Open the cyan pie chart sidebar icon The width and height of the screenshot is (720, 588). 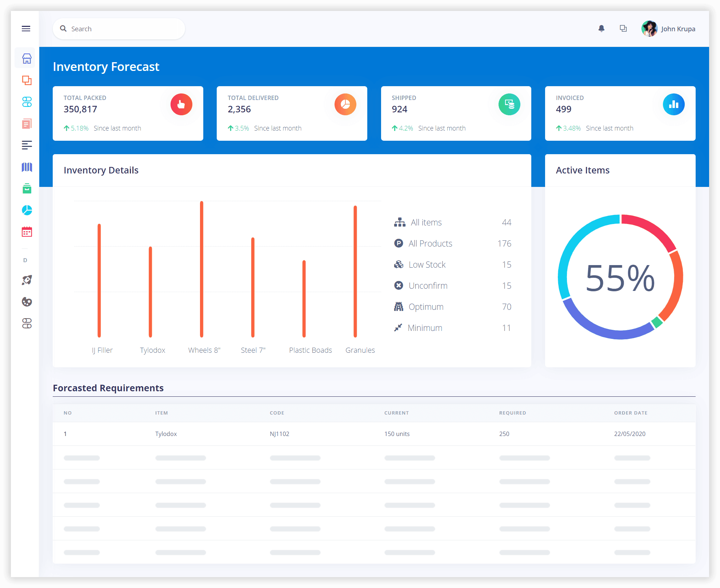click(27, 210)
